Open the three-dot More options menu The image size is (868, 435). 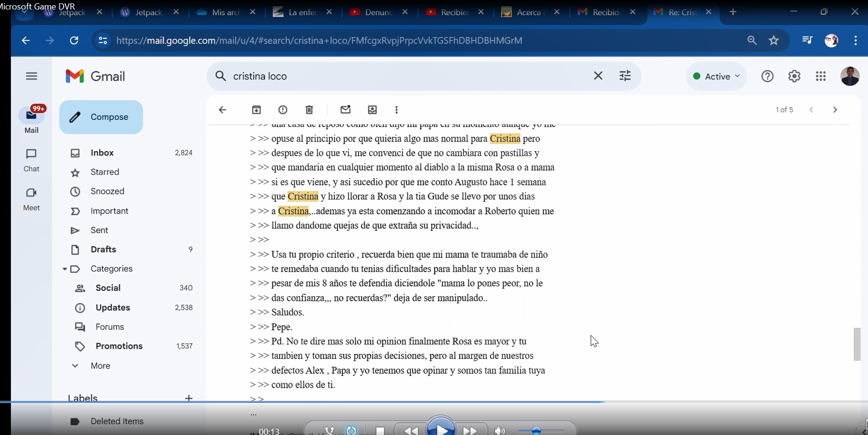click(x=397, y=110)
